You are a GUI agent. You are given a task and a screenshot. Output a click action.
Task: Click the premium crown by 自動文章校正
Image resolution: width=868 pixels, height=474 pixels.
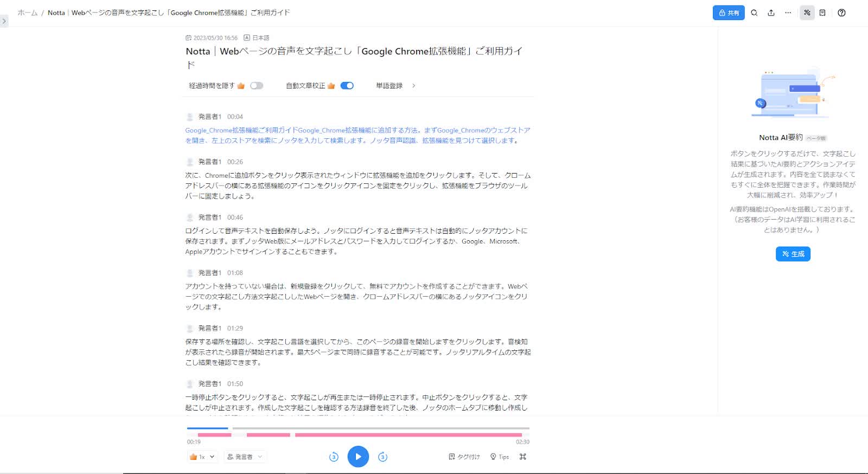click(331, 86)
